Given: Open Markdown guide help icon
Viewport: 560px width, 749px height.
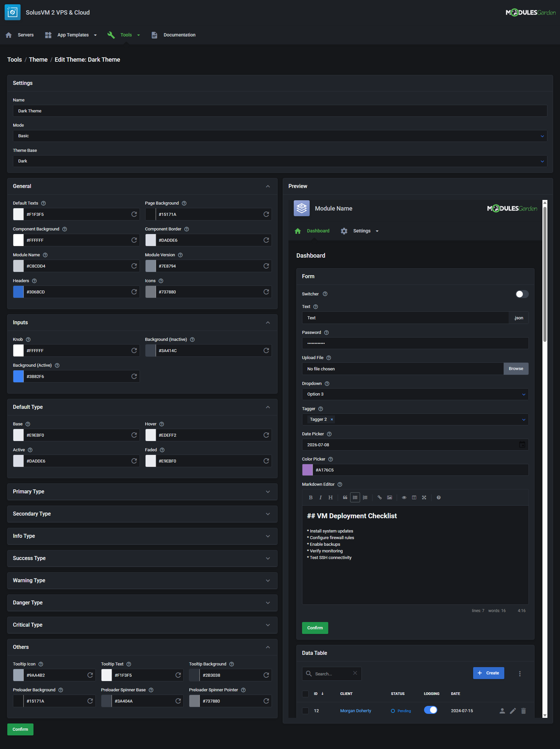Looking at the screenshot, I should pyautogui.click(x=438, y=497).
